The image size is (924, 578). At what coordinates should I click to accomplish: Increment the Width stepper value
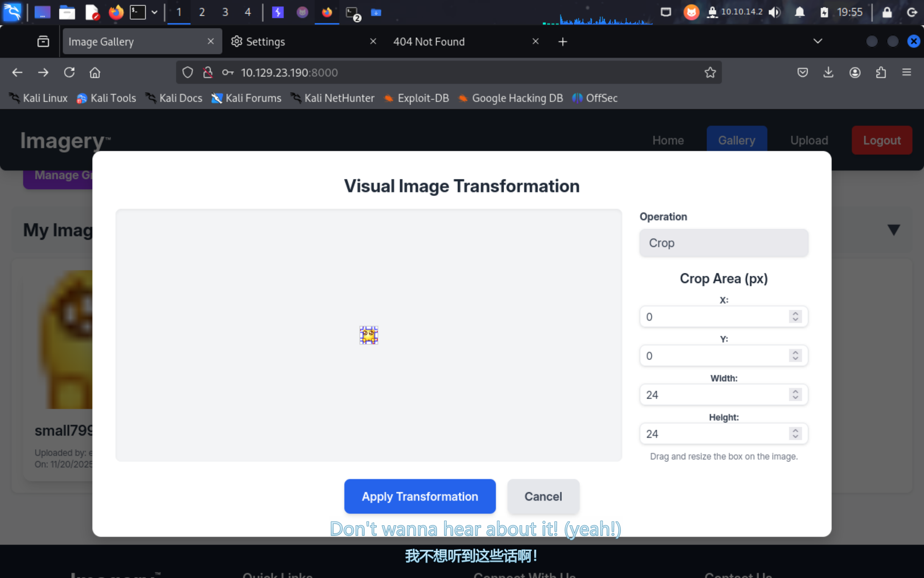click(795, 391)
